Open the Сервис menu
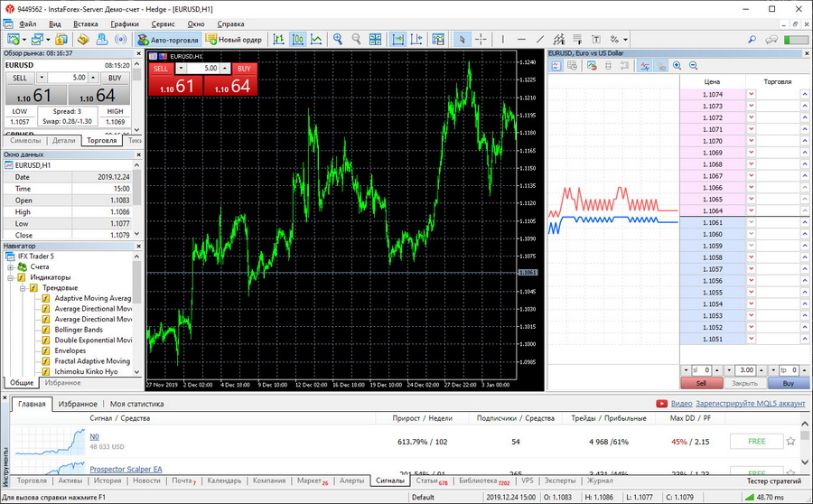 click(x=164, y=23)
